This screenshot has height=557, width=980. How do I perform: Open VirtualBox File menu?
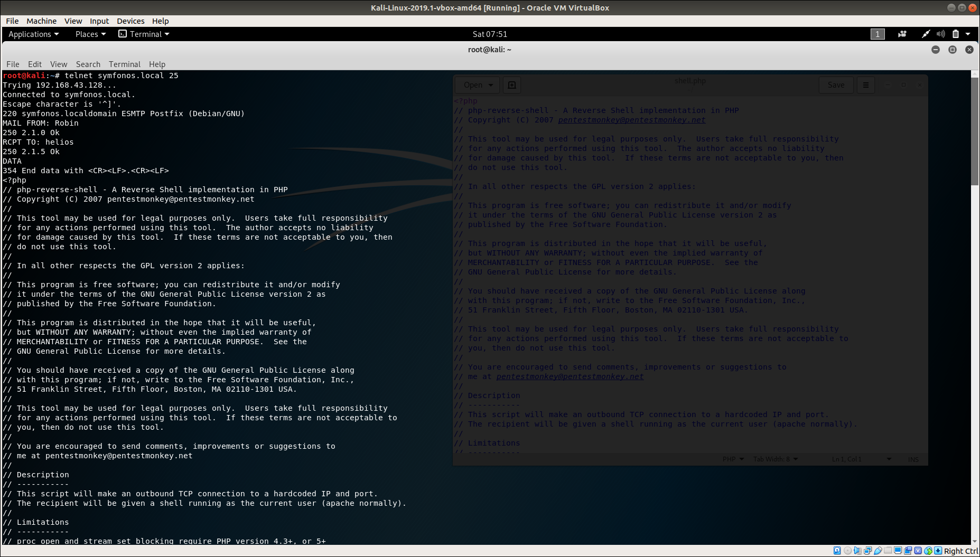tap(12, 21)
